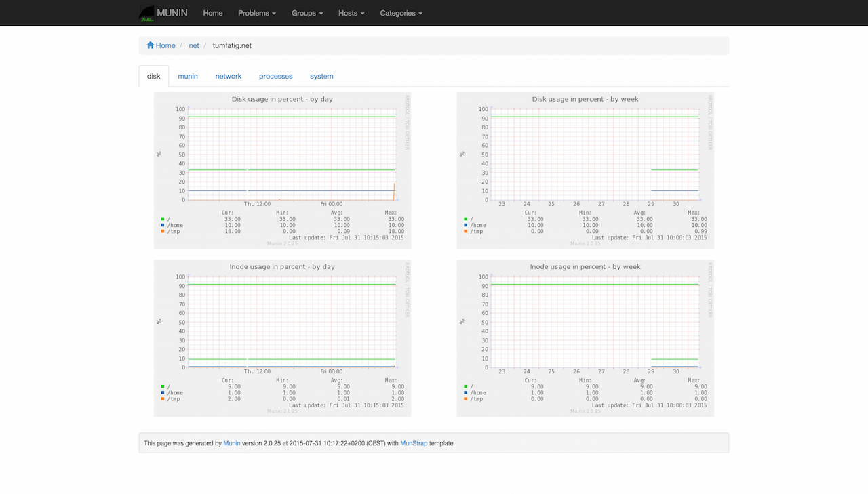This screenshot has height=494, width=868.
Task: Click green '/' legend swatch in Inode usage by week
Action: [466, 386]
